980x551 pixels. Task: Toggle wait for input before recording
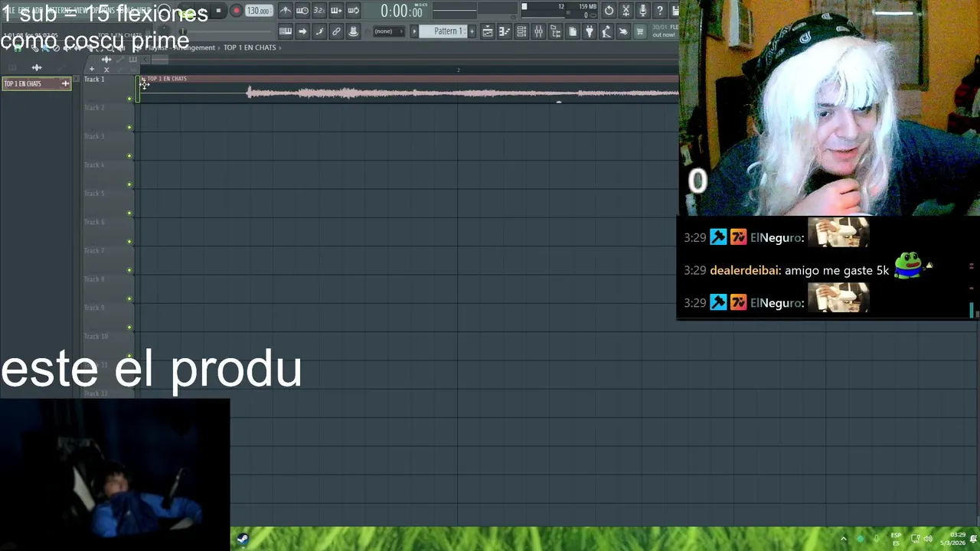click(302, 11)
